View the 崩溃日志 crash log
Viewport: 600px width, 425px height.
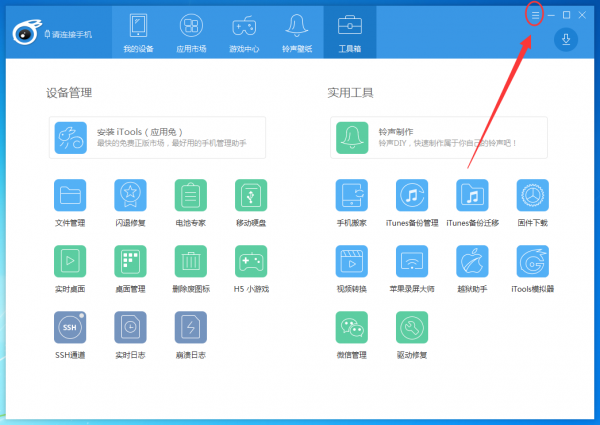191,327
